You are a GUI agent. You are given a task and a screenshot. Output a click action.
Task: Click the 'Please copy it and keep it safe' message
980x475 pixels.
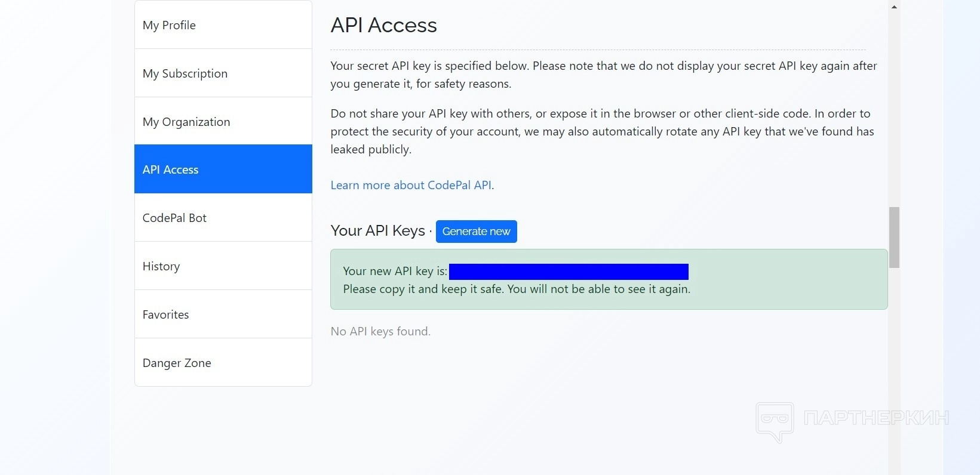(517, 289)
